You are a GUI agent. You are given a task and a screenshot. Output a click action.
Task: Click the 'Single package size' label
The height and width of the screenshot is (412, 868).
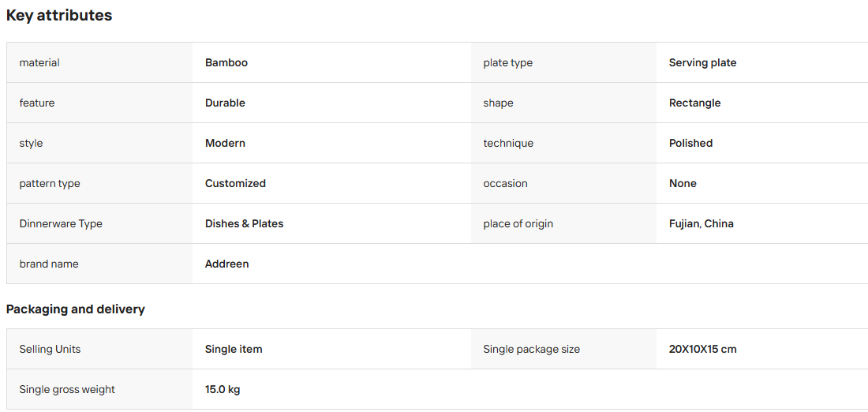(x=531, y=350)
